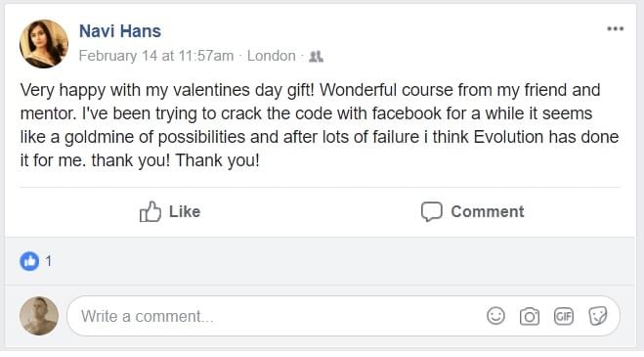Click the speech bubble icon beside Comment
Screen dimensions: 644x357
click(x=432, y=212)
